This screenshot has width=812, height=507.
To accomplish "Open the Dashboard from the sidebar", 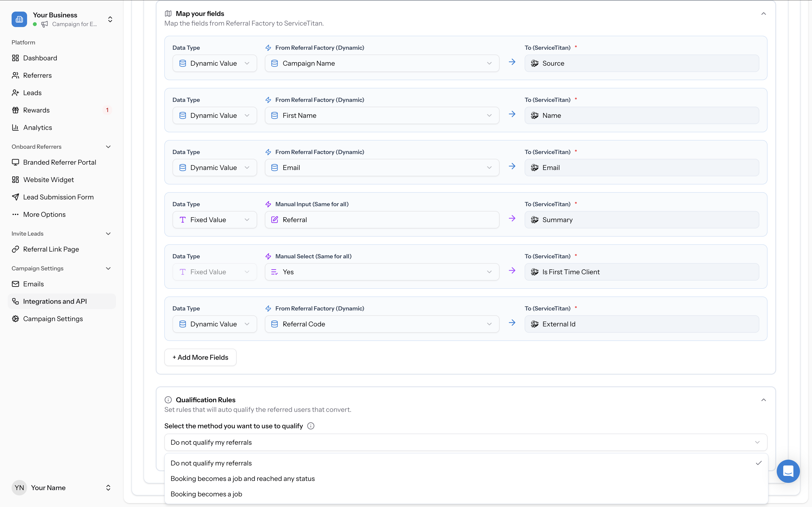I will [x=40, y=58].
